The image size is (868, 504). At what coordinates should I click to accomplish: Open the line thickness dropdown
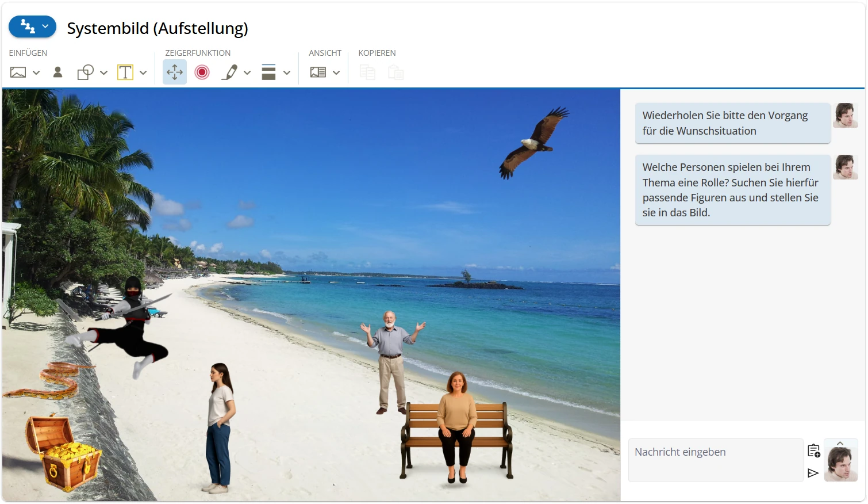[x=287, y=72]
